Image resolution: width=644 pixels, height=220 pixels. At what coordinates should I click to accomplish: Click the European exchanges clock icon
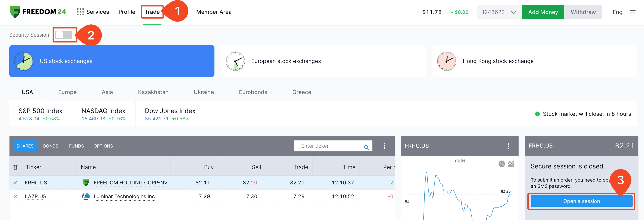pyautogui.click(x=235, y=61)
